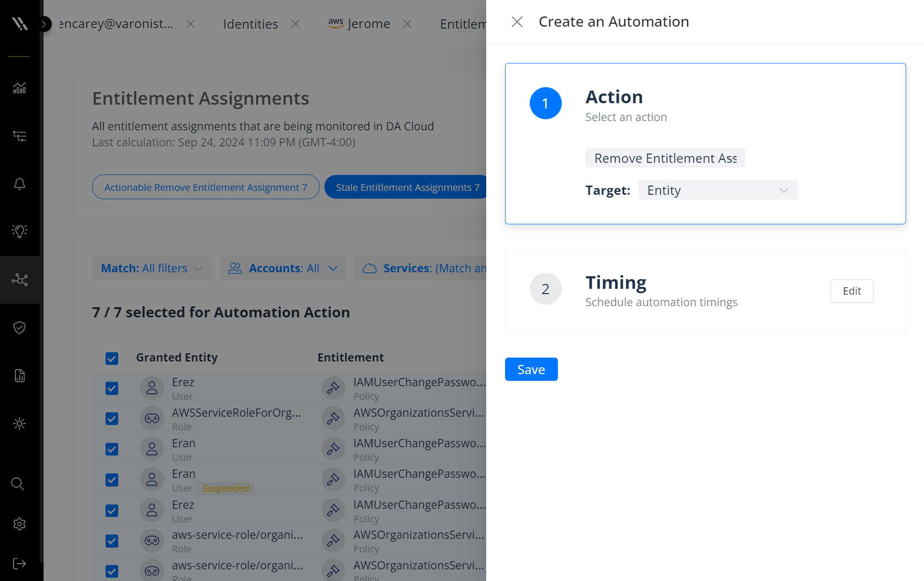Open the alerts bell icon
This screenshot has width=924, height=581.
(19, 184)
